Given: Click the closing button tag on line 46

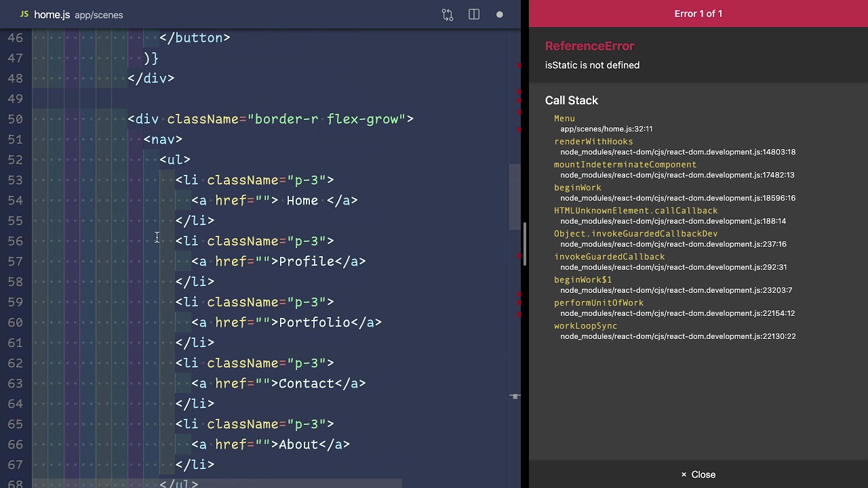Looking at the screenshot, I should pos(195,38).
